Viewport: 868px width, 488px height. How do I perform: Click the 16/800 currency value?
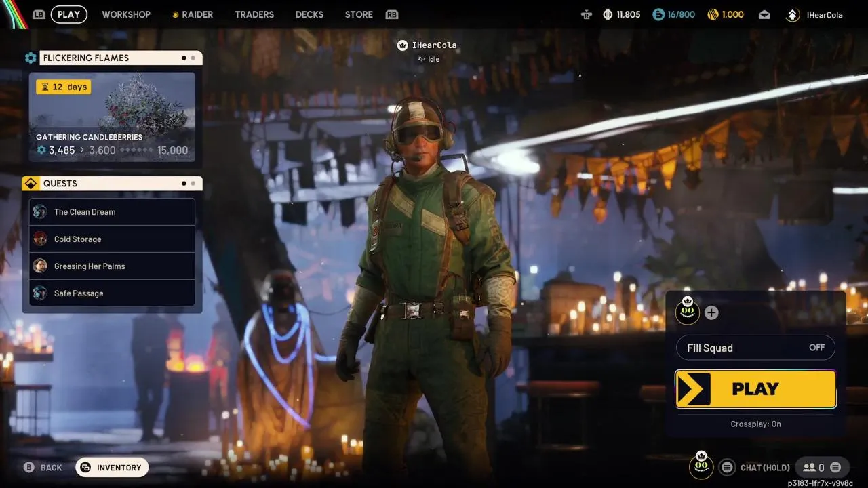point(682,14)
